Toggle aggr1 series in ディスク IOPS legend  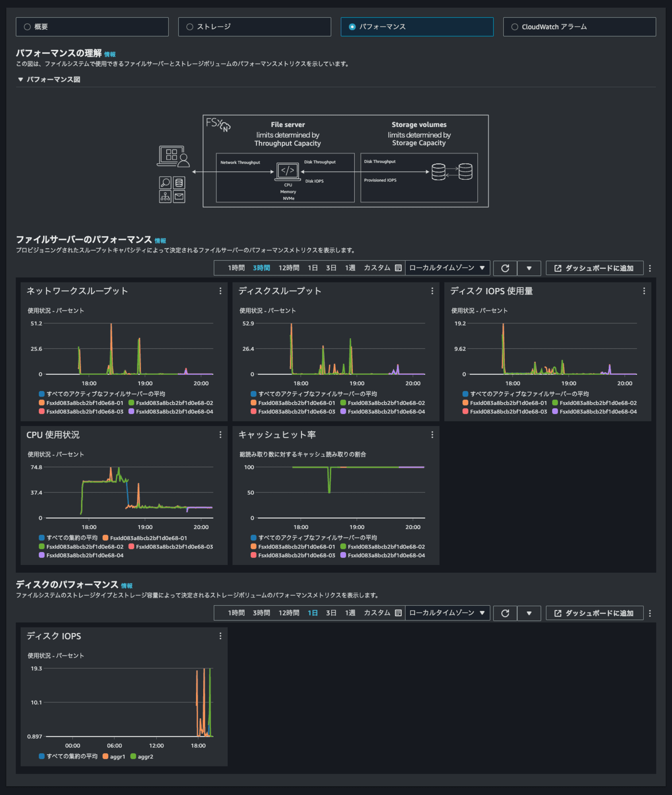[x=114, y=756]
